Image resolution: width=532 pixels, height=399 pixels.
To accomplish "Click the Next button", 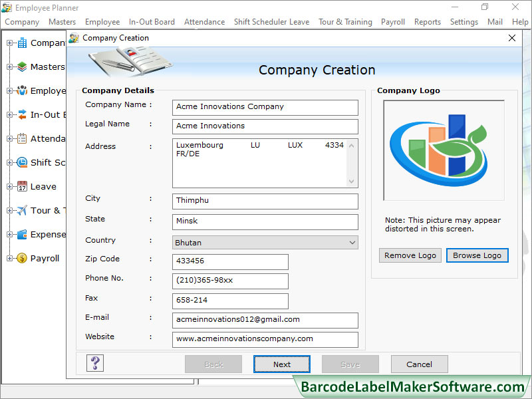I will pos(281,364).
